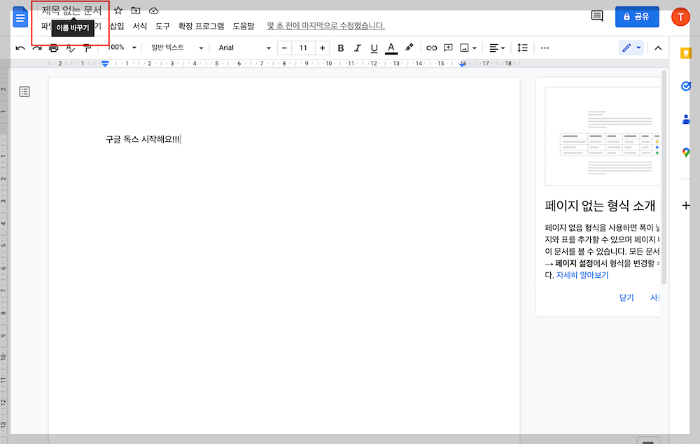Viewport: 700px width, 444px height.
Task: Insert a link
Action: click(x=431, y=48)
